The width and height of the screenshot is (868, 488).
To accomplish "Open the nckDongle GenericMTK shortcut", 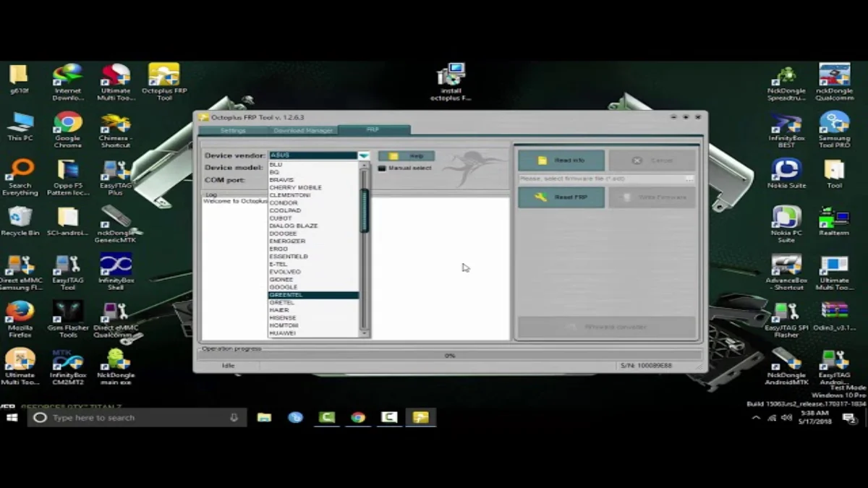I will 116,225.
